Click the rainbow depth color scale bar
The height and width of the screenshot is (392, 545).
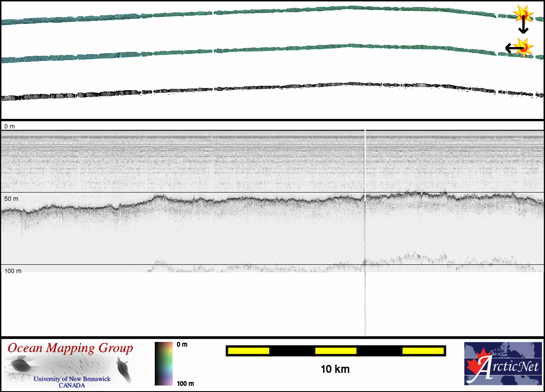[163, 364]
